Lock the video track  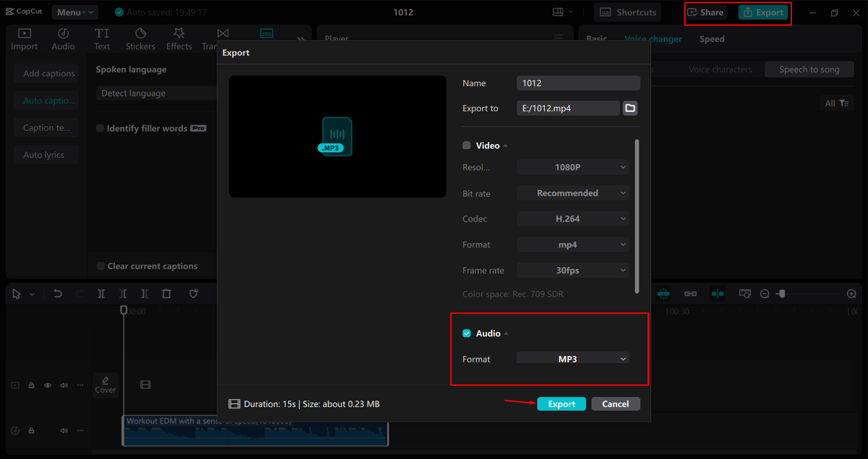point(31,385)
